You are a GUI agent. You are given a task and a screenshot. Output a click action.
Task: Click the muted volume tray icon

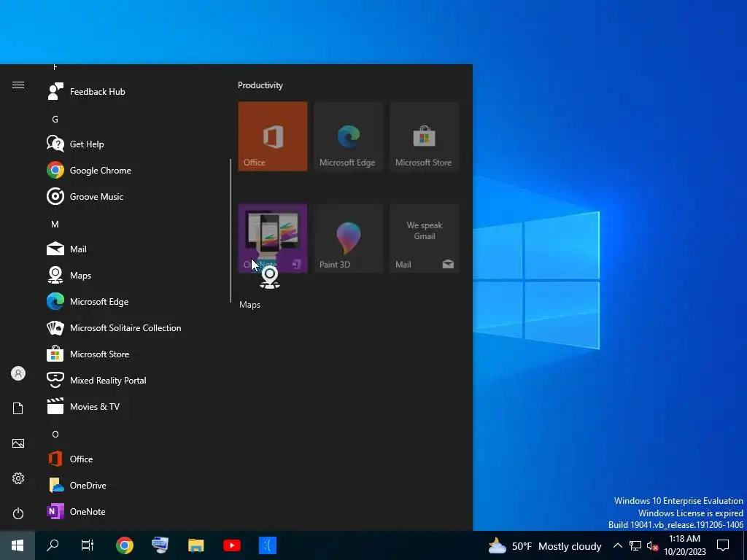652,545
